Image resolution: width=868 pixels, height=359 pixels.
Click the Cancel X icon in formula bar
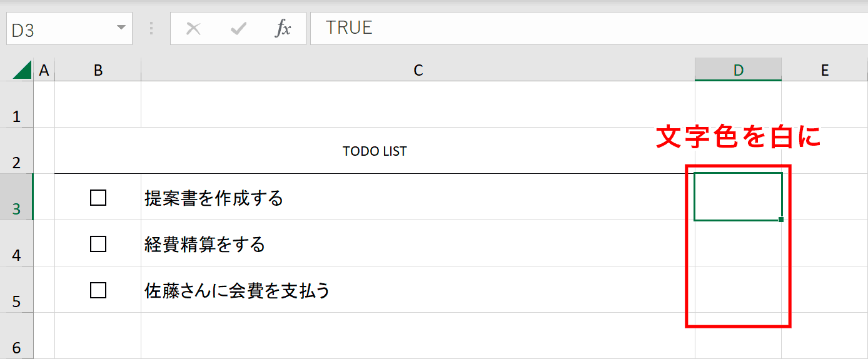(194, 29)
